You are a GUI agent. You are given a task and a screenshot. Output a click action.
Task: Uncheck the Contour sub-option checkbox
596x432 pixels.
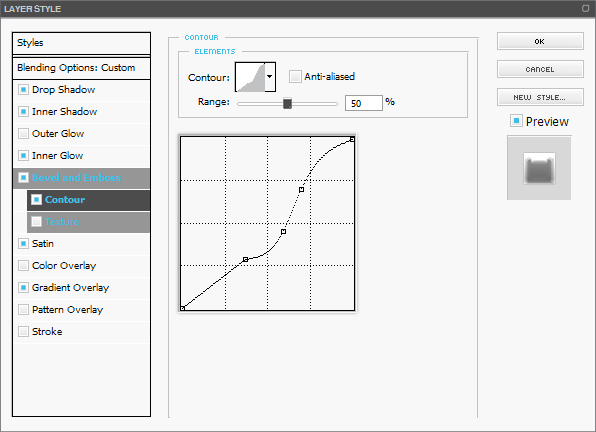pyautogui.click(x=36, y=200)
